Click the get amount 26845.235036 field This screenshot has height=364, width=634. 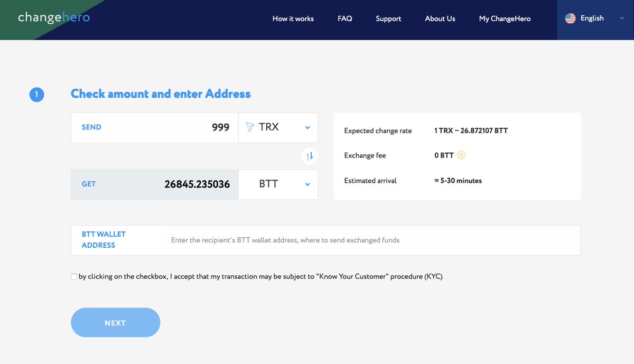click(155, 184)
